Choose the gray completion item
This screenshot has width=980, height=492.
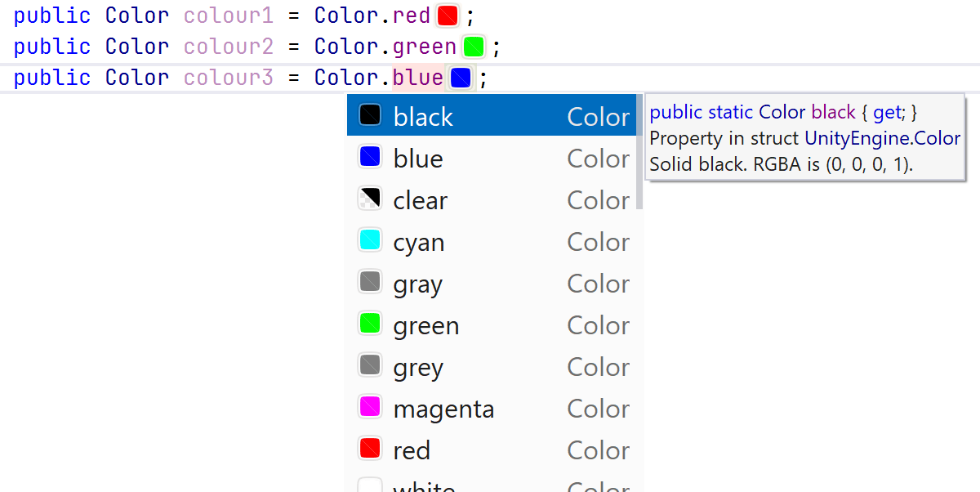(x=418, y=284)
